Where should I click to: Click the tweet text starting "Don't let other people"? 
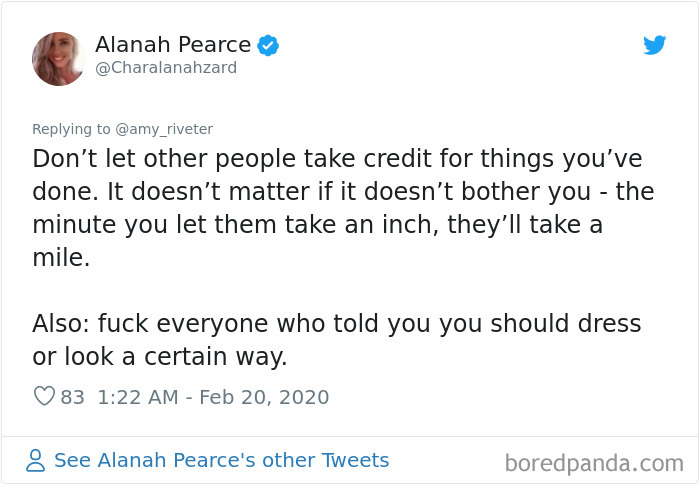point(336,160)
